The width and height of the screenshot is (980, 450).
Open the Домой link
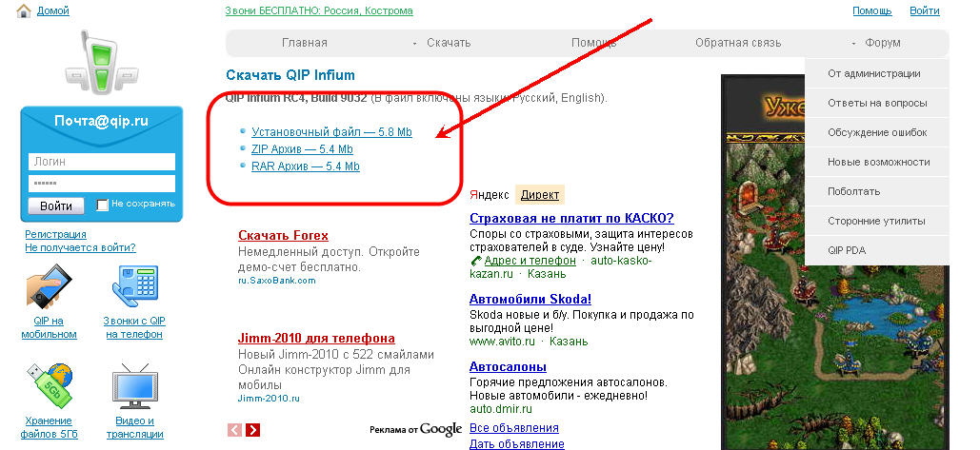click(x=53, y=10)
